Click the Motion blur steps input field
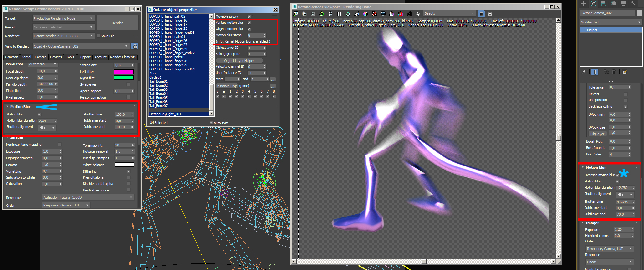This screenshot has height=270, width=644. (255, 35)
